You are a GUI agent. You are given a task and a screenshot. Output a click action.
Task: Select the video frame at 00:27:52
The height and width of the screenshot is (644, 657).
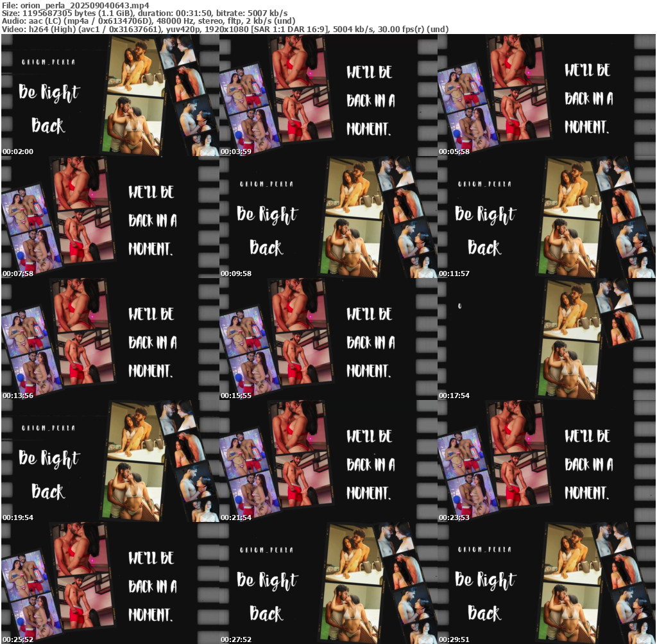coord(328,583)
